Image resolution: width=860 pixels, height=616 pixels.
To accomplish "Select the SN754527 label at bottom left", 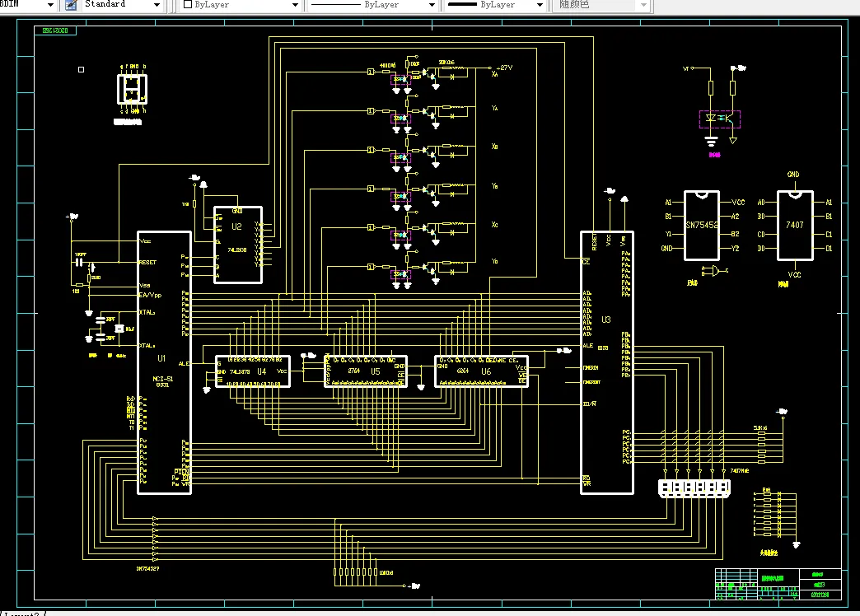I will click(147, 569).
